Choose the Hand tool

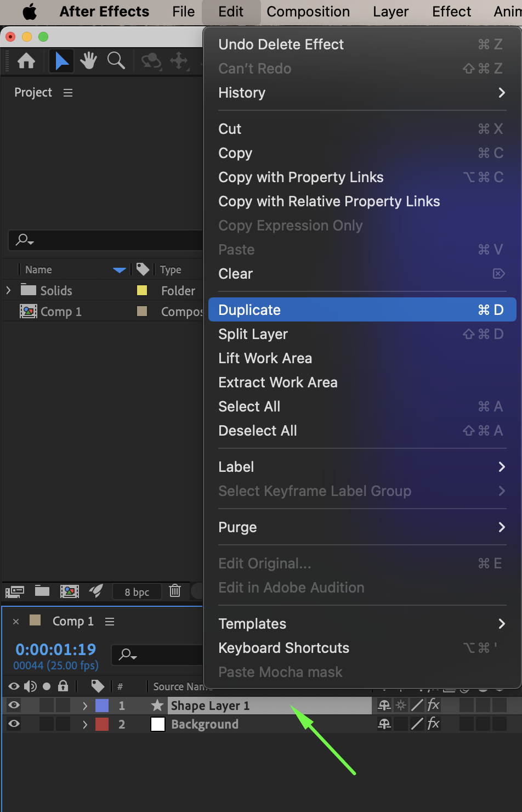pyautogui.click(x=88, y=61)
